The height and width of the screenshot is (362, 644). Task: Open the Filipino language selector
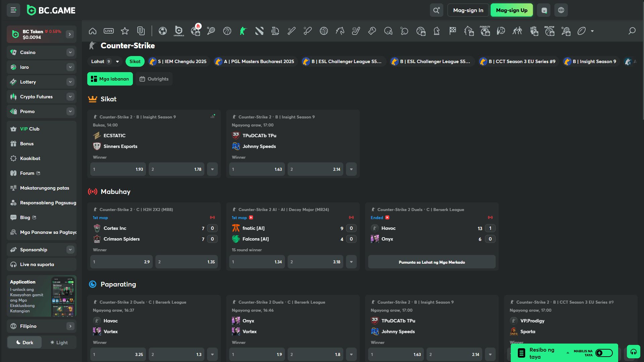tap(42, 326)
